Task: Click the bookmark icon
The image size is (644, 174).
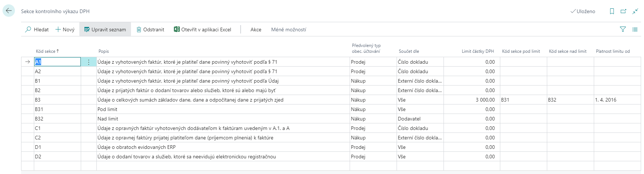Action: pyautogui.click(x=612, y=11)
